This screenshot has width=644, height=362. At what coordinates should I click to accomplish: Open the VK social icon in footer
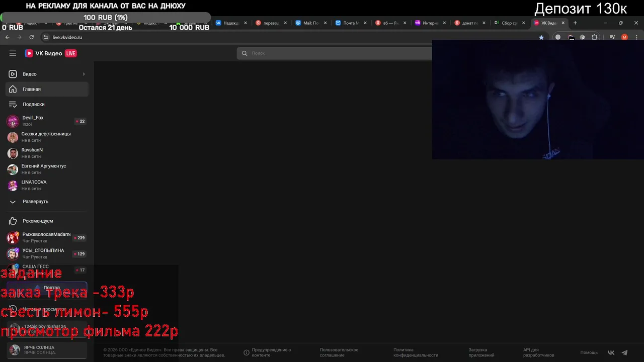611,352
